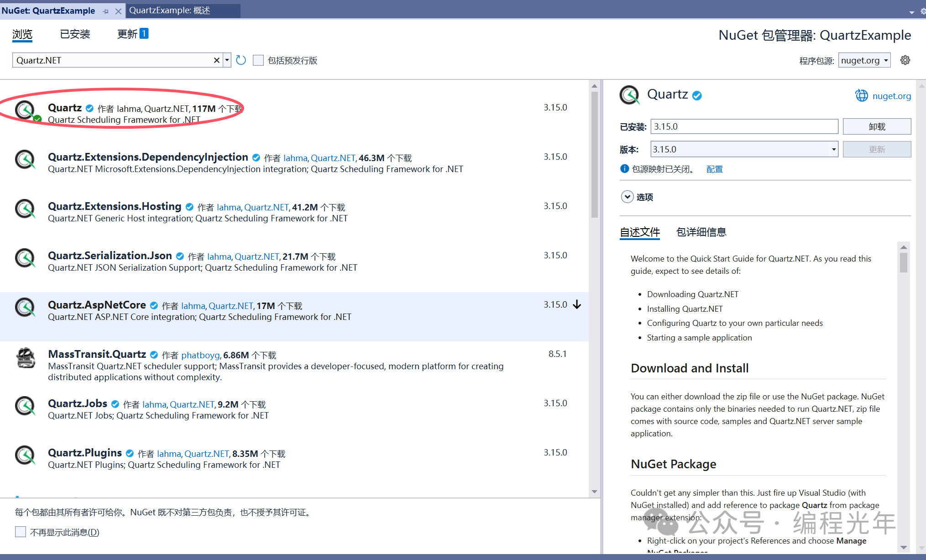
Task: Check the 不再显示此消息 checkbox
Action: [x=21, y=532]
